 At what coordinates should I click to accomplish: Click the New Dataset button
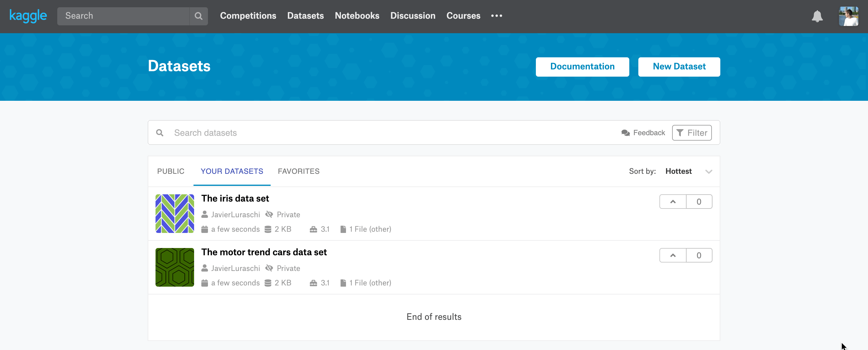click(x=679, y=67)
